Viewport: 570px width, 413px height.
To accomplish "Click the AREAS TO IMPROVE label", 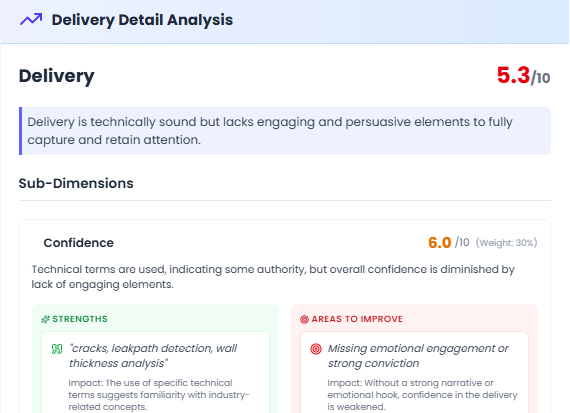I will 357,319.
